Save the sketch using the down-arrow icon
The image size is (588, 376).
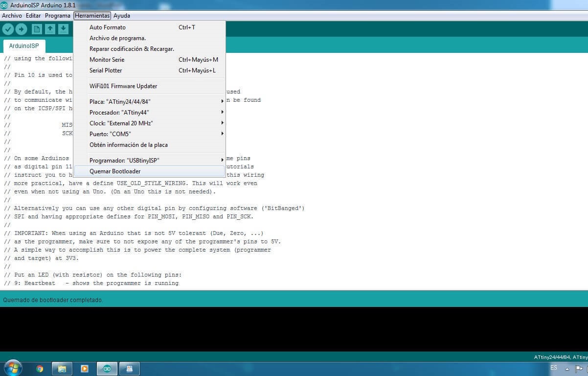pyautogui.click(x=63, y=29)
